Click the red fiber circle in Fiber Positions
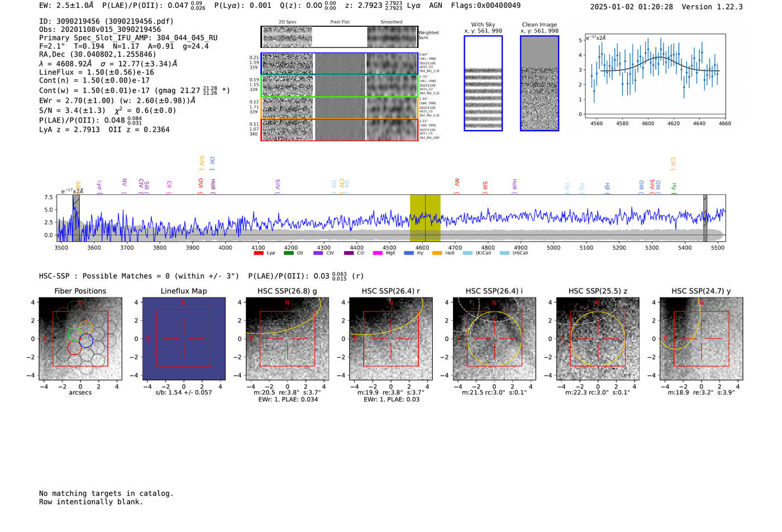This screenshot has width=782, height=532. click(x=74, y=347)
